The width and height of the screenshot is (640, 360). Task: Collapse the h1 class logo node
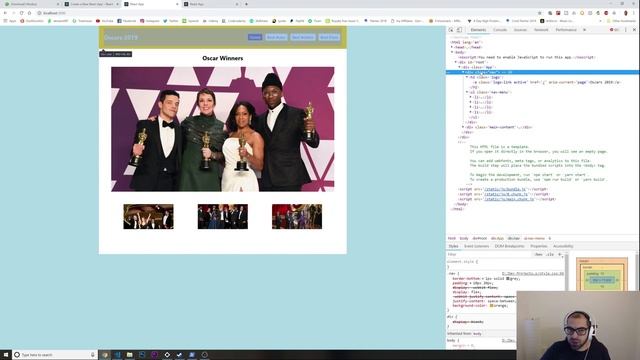467,77
